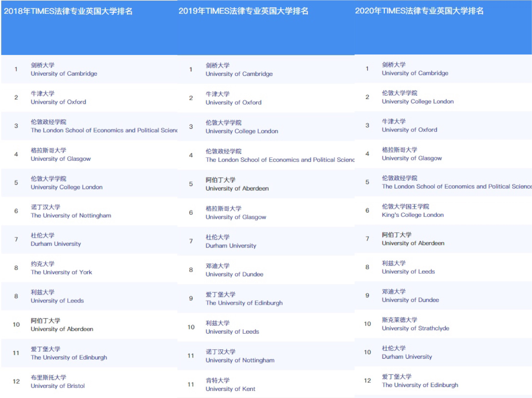Click the 2020 TIMES law ranking header
The width and height of the screenshot is (532, 398).
click(x=419, y=11)
